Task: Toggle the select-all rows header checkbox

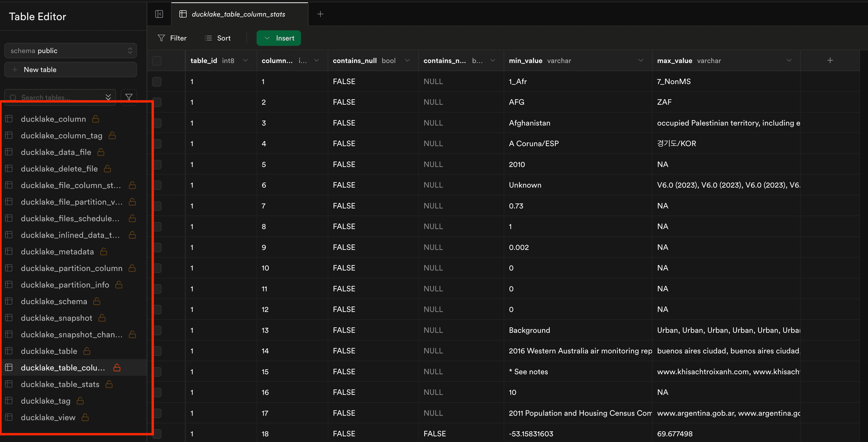Action: click(157, 61)
